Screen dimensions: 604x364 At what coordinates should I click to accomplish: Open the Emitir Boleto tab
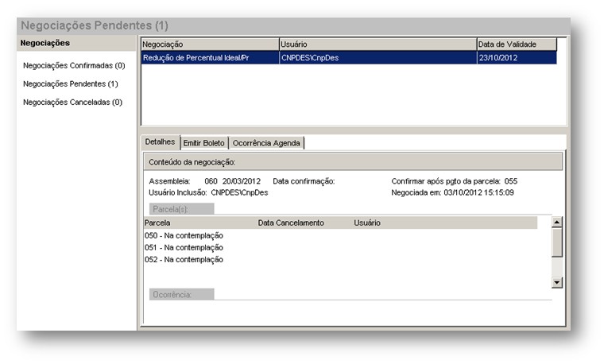(x=203, y=143)
